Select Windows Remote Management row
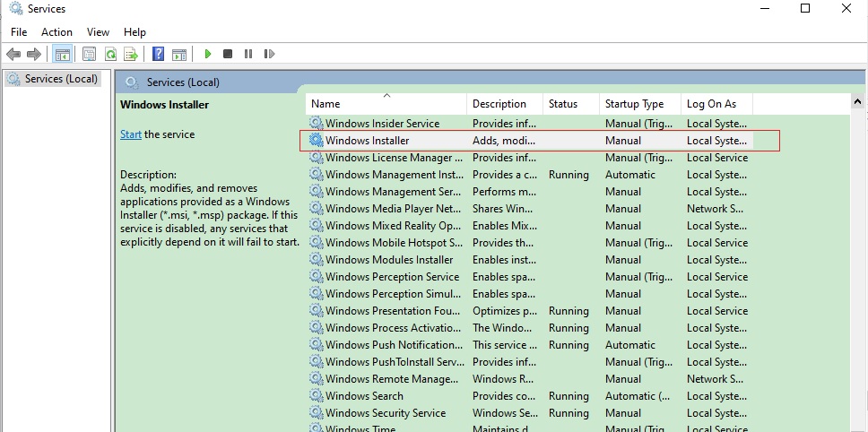The width and height of the screenshot is (868, 432). coord(529,379)
